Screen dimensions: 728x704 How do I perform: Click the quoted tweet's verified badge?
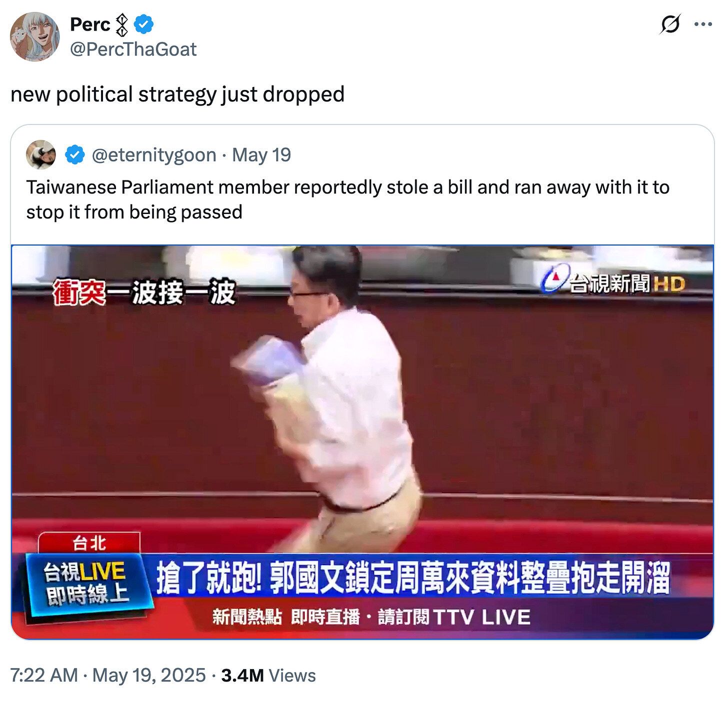click(74, 155)
